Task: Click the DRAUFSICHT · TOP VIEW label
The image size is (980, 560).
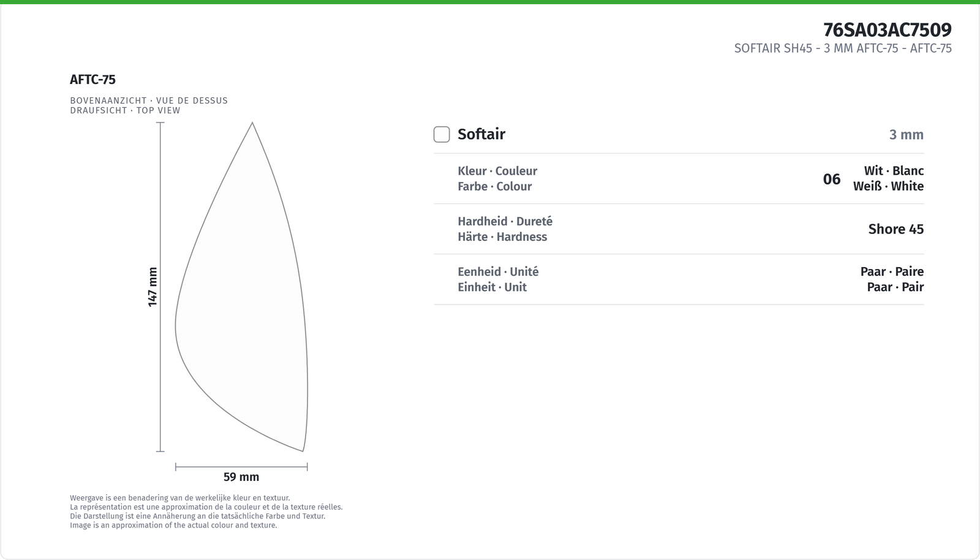Action: click(125, 110)
